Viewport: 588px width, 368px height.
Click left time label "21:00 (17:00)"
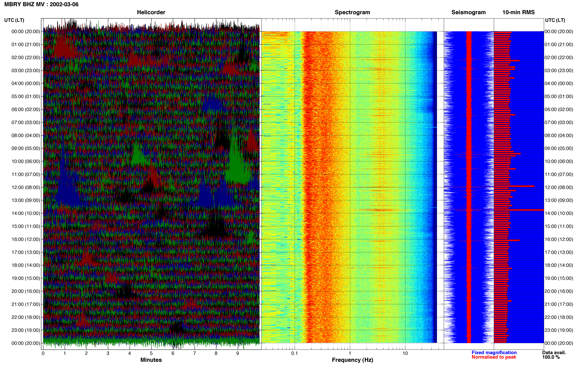[26, 304]
